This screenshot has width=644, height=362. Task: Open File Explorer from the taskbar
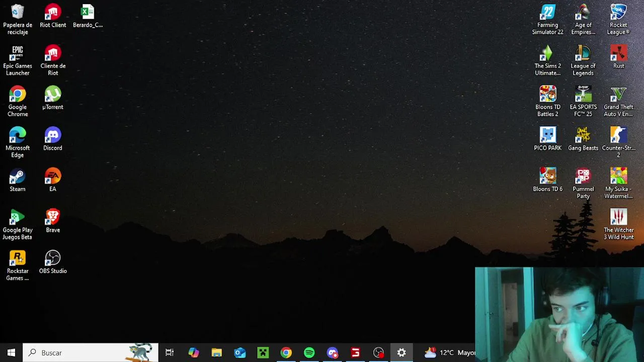217,353
